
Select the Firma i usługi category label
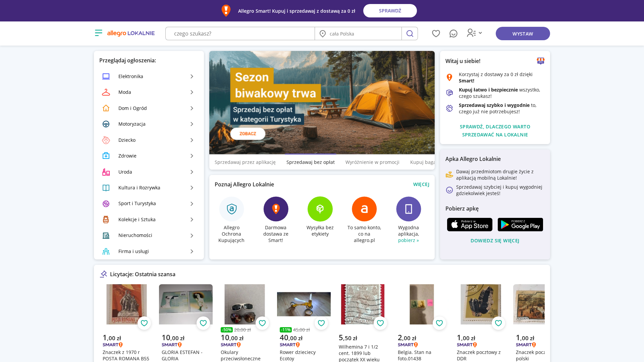tap(133, 251)
